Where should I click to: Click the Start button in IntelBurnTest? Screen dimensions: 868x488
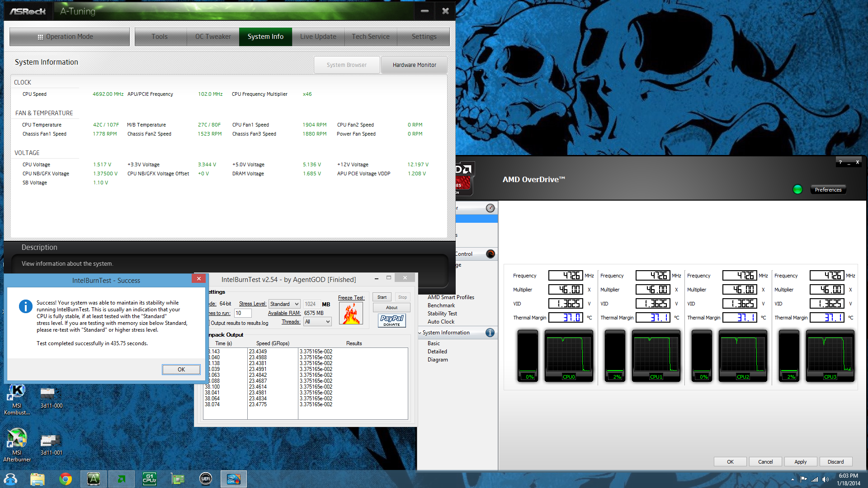382,297
